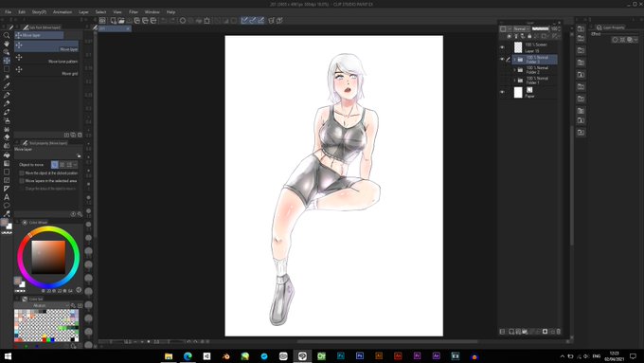Image resolution: width=644 pixels, height=363 pixels.
Task: Click the Lock layer icon in Layer panel
Action: tap(529, 37)
